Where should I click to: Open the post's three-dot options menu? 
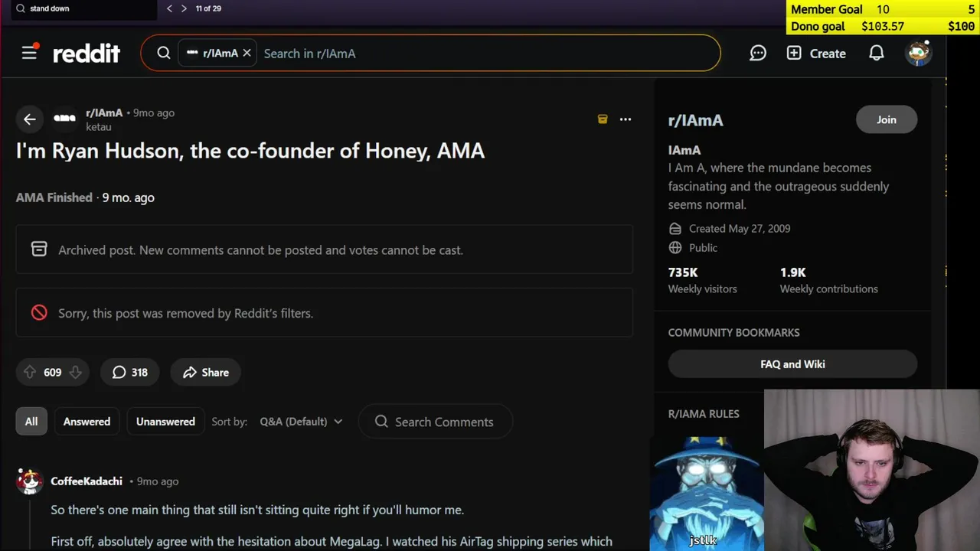coord(626,119)
